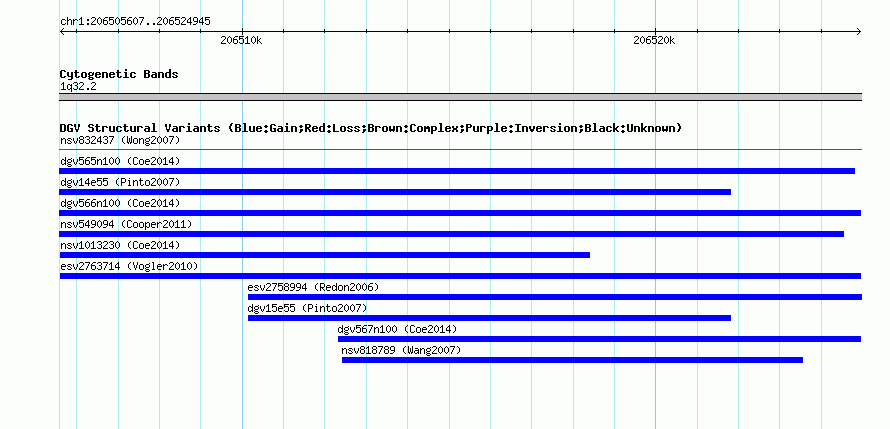Select the shorter blue bar under nsv1013230
This screenshot has width=890, height=429.
[x=325, y=255]
